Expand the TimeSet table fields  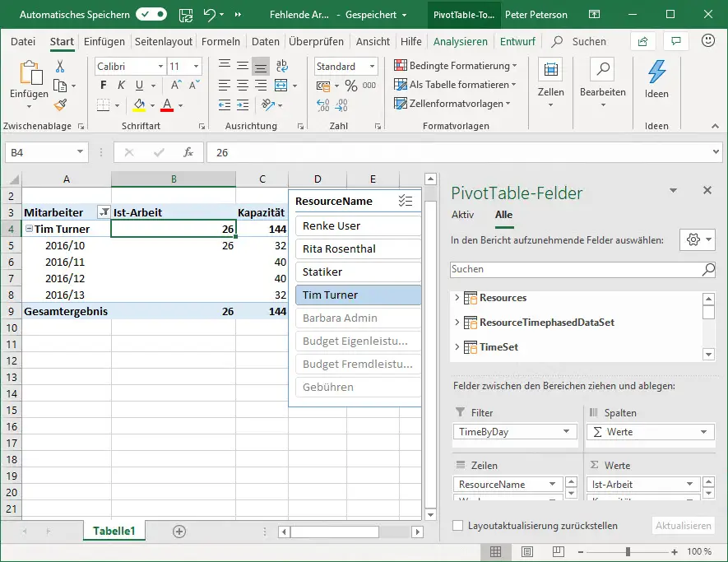(x=457, y=346)
